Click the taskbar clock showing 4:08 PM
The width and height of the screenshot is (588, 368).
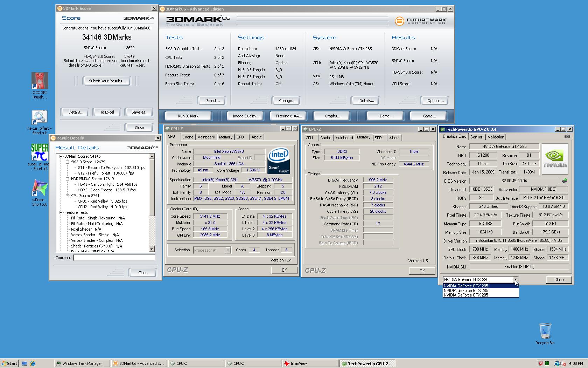pos(576,363)
